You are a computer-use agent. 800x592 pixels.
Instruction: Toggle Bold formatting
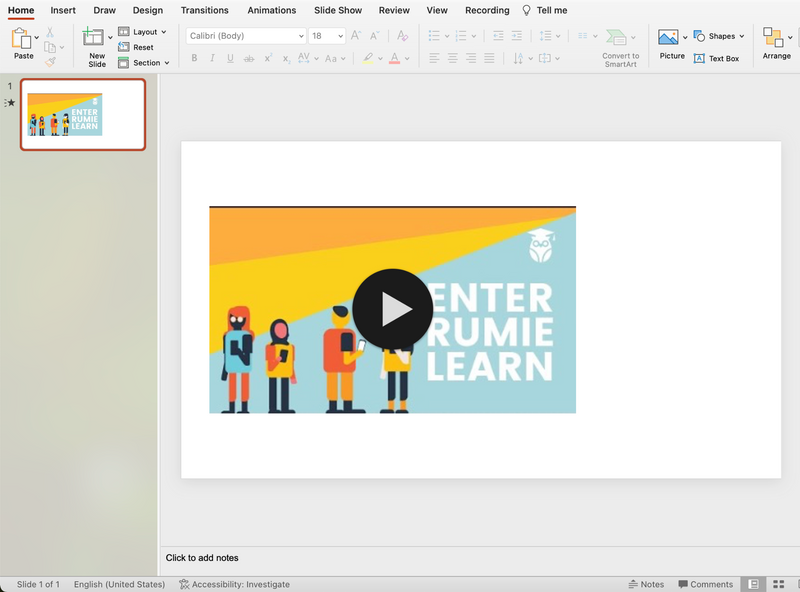194,58
